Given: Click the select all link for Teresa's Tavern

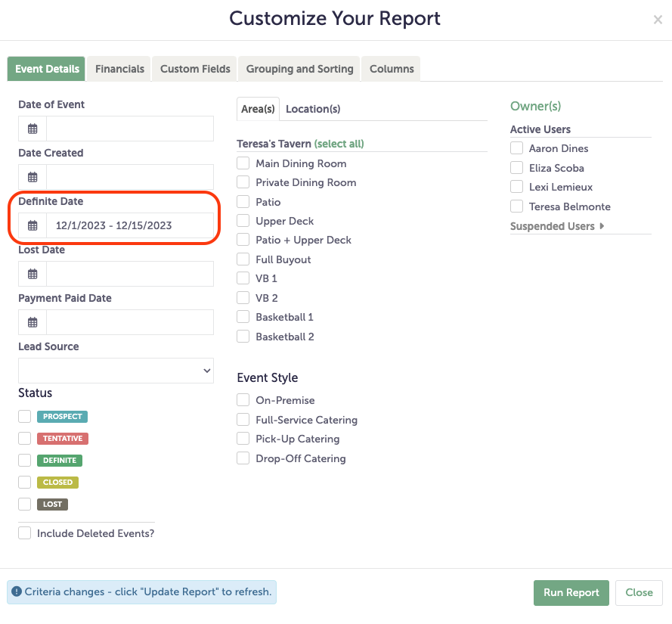Looking at the screenshot, I should (339, 144).
